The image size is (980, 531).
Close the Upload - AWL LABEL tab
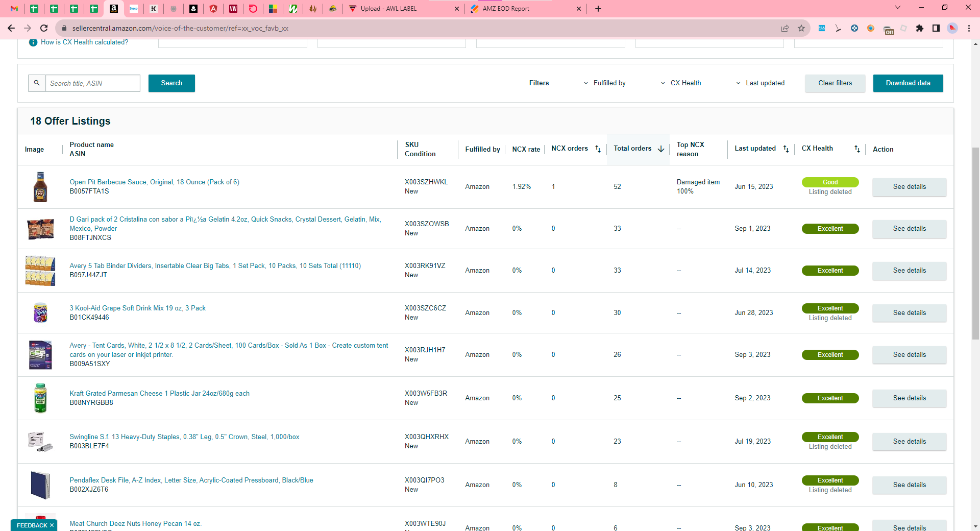(456, 9)
